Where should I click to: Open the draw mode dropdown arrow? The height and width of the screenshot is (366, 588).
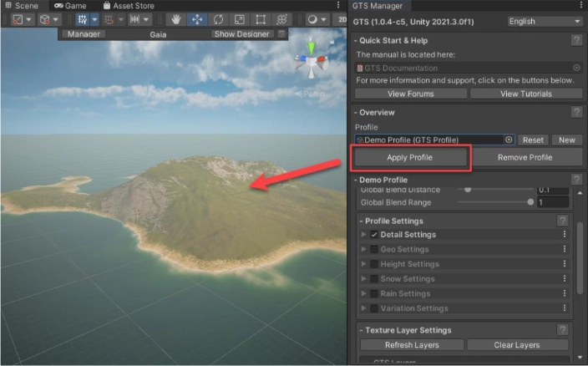click(323, 19)
